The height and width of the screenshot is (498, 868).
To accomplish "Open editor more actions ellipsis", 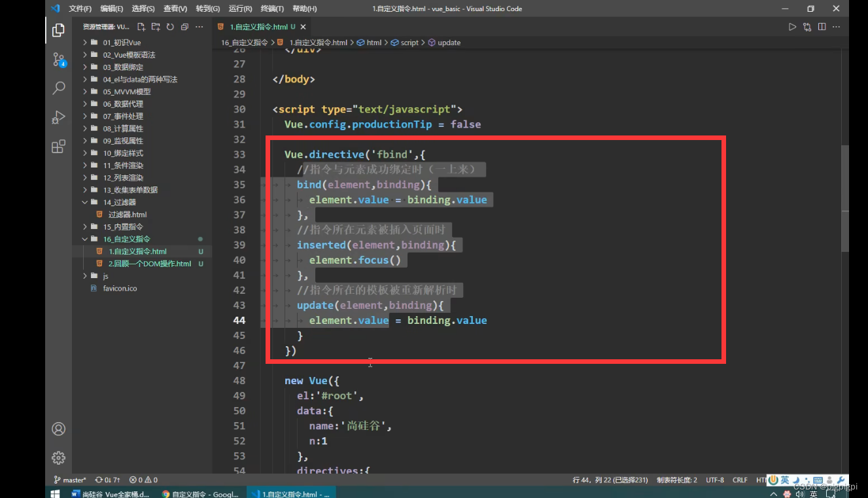I will pyautogui.click(x=837, y=27).
